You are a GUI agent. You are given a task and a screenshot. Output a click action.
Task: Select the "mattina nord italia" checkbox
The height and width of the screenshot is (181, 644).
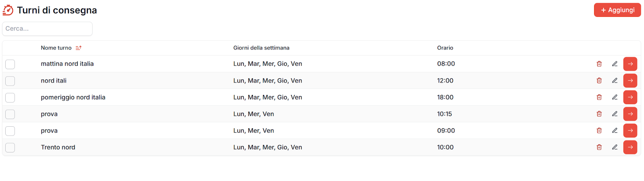click(10, 64)
